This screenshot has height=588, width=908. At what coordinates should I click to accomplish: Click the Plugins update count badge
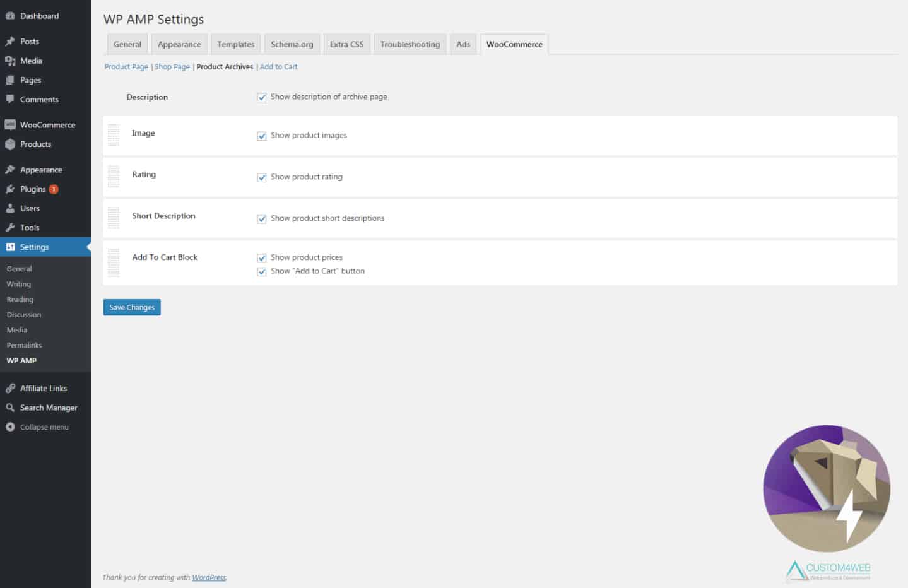[x=54, y=189]
